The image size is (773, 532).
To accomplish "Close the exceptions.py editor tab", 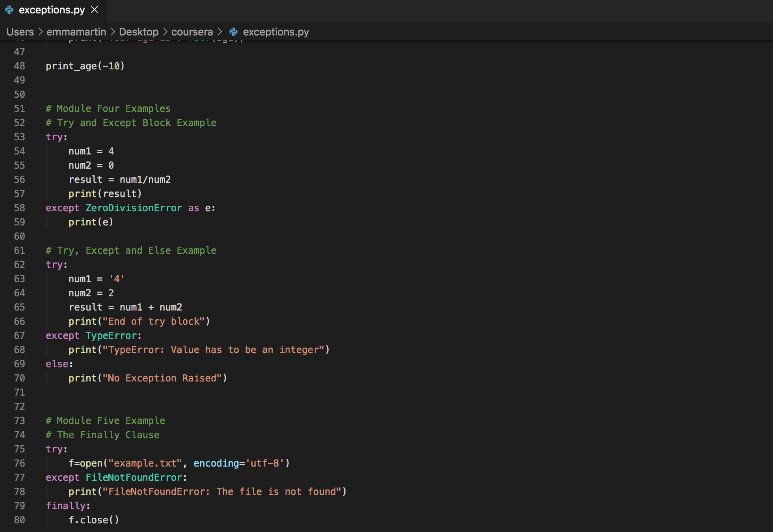I will 95,10.
